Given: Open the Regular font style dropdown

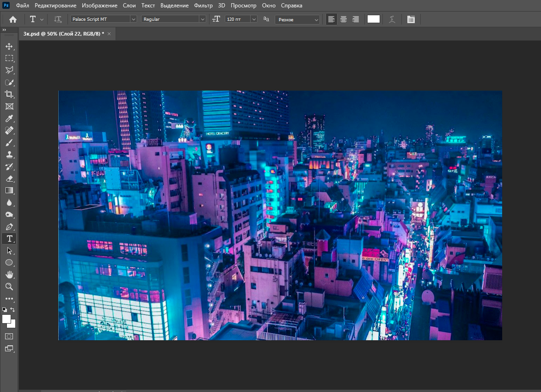Looking at the screenshot, I should pos(202,19).
